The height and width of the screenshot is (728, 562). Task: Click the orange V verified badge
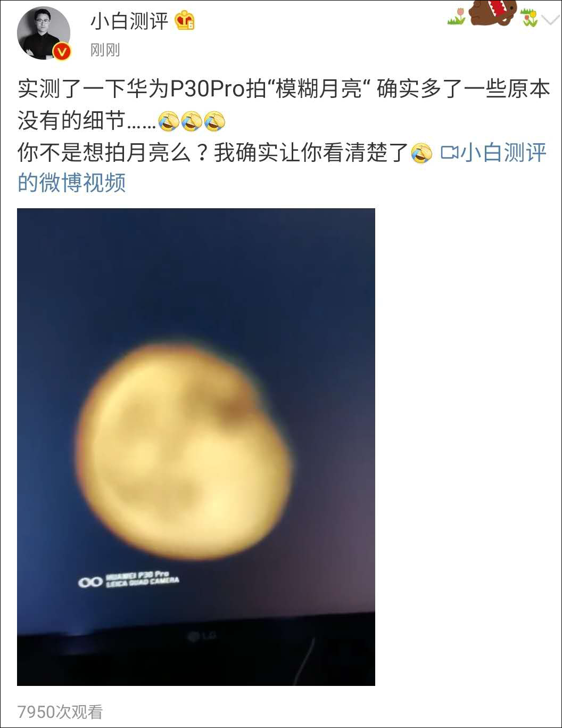click(x=62, y=51)
